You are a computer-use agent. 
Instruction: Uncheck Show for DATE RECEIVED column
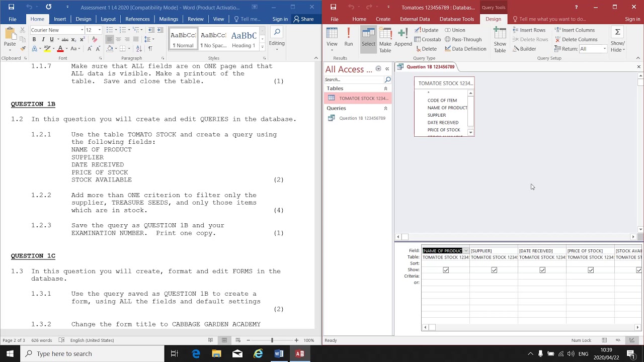coord(542,270)
